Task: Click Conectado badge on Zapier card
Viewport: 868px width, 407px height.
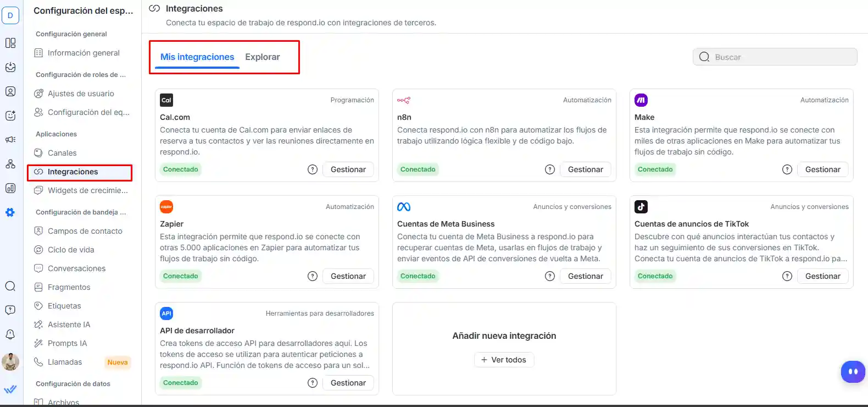Action: 181,276
